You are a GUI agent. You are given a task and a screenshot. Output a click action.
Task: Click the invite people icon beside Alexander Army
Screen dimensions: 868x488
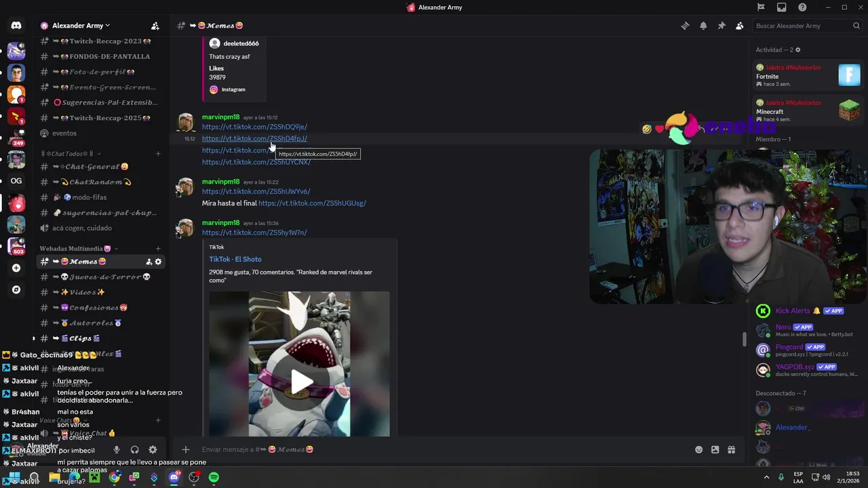click(155, 26)
